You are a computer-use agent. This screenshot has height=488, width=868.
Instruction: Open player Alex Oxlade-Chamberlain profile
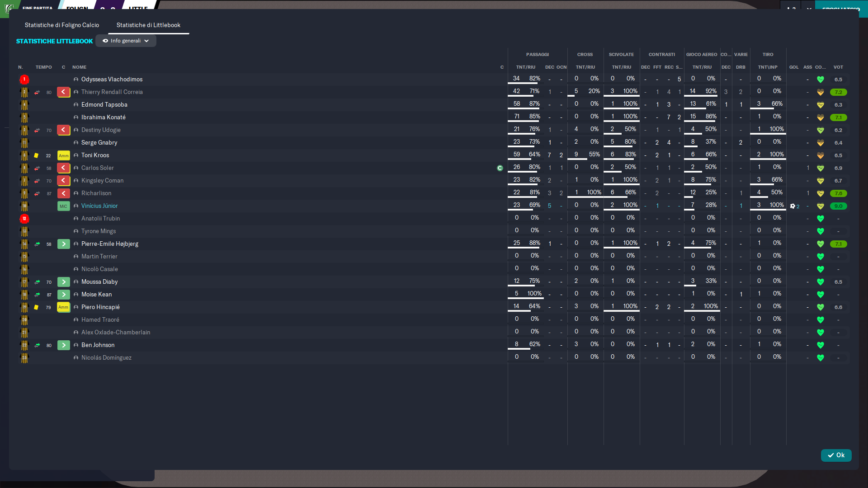(x=116, y=332)
